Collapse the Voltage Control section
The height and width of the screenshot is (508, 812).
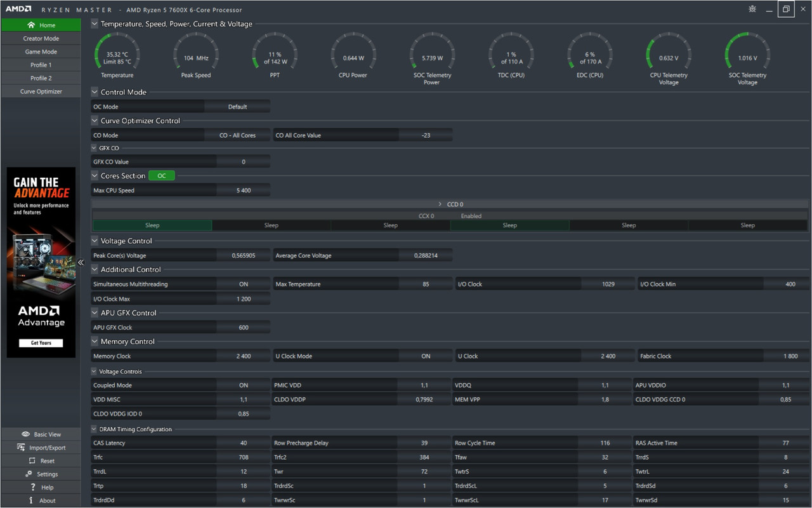pyautogui.click(x=95, y=241)
